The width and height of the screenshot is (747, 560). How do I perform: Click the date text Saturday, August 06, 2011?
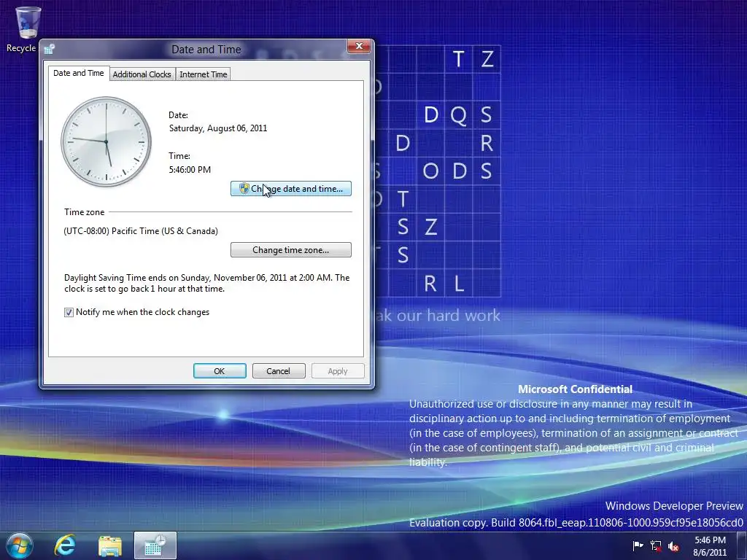point(218,128)
